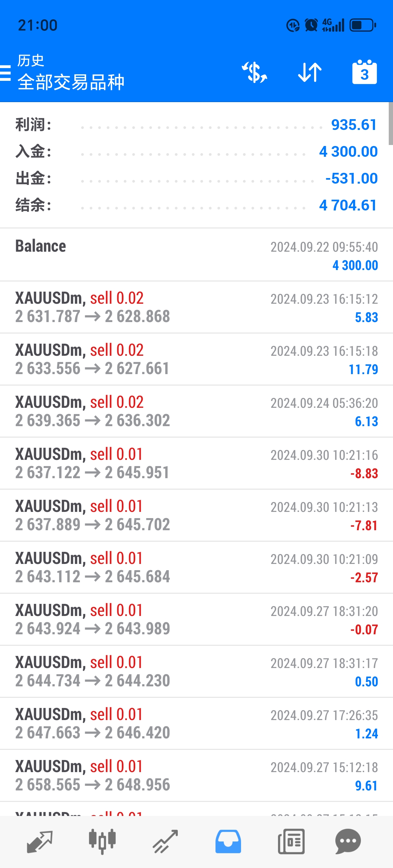393x868 pixels.
Task: Expand the sell trade with profit 11.79
Action: pyautogui.click(x=196, y=359)
